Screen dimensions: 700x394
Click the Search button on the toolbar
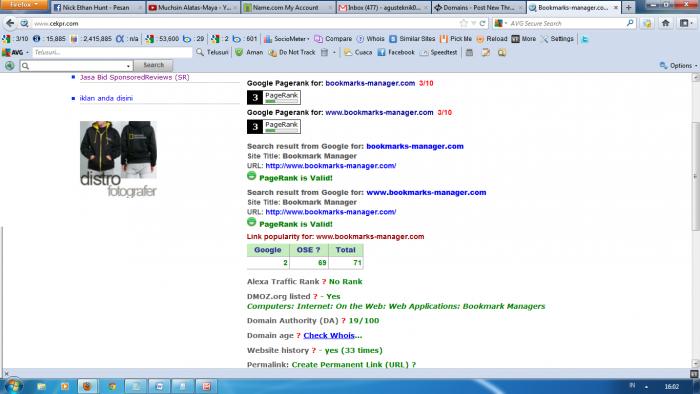[153, 65]
